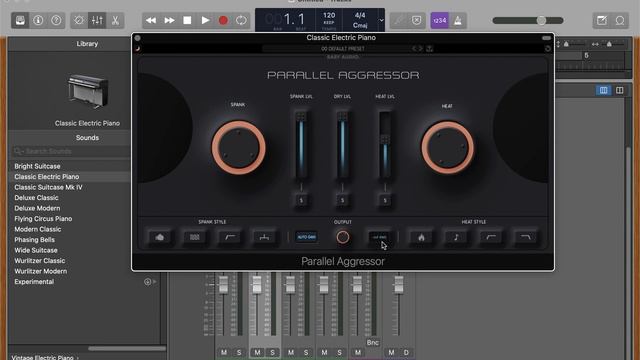The image size is (640, 360).
Task: Click the tuner button in toolbar
Action: [x=399, y=20]
